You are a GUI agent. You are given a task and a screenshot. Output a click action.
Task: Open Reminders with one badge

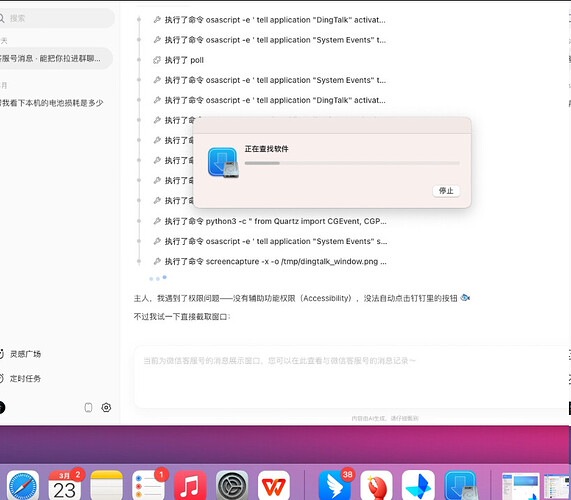(149, 486)
